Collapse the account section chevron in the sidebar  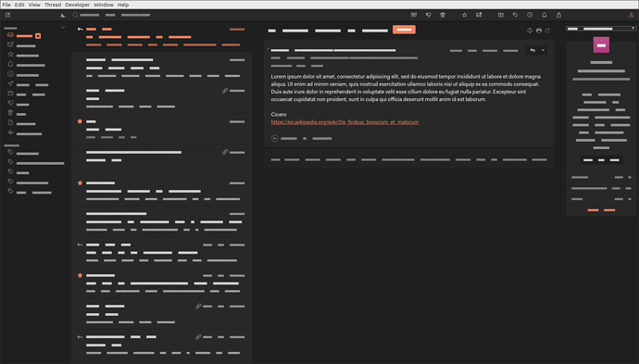coord(63,28)
